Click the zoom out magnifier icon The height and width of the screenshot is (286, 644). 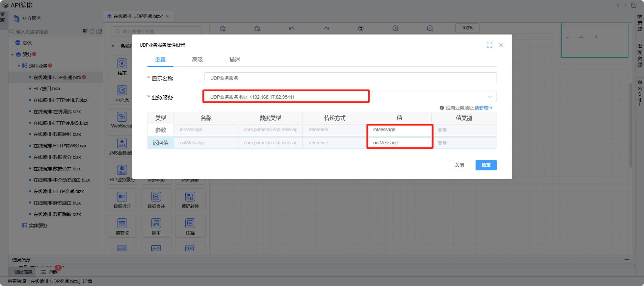[430, 28]
